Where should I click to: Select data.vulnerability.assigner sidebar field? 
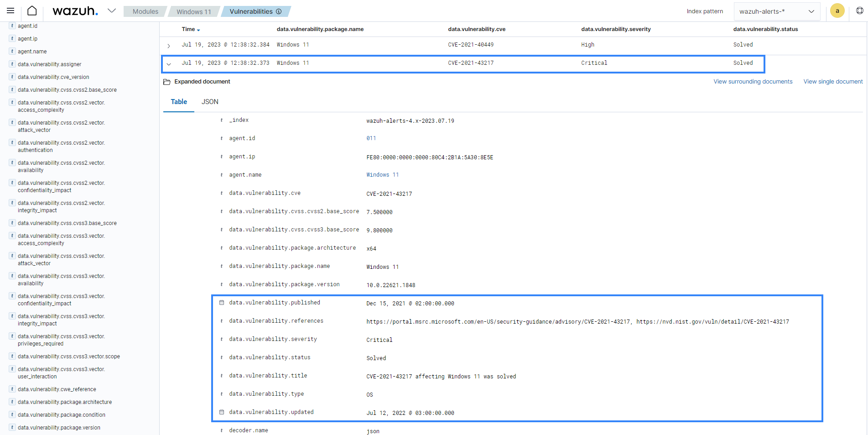coord(49,64)
